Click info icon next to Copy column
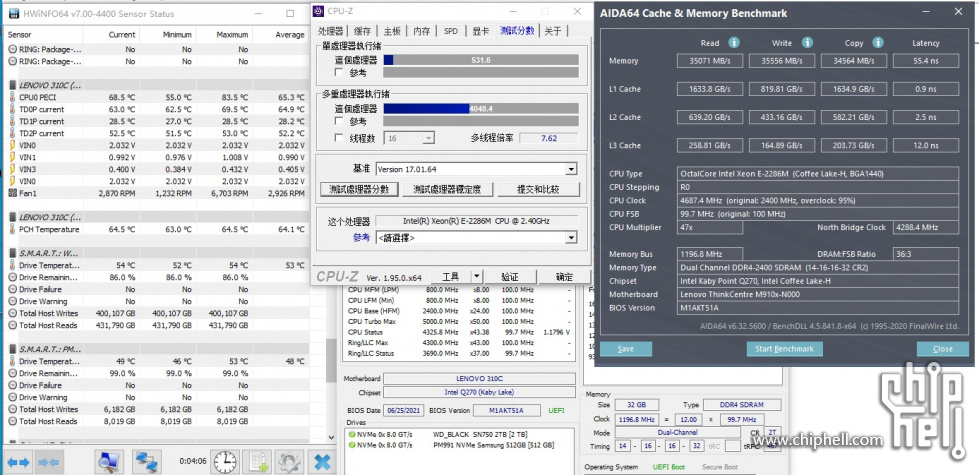The width and height of the screenshot is (979, 475). (x=878, y=42)
